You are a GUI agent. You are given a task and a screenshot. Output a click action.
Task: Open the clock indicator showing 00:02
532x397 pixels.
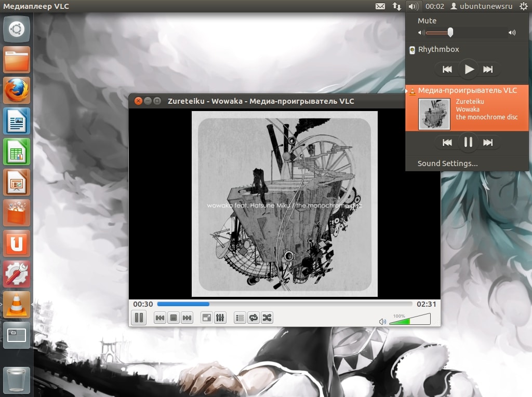(435, 6)
